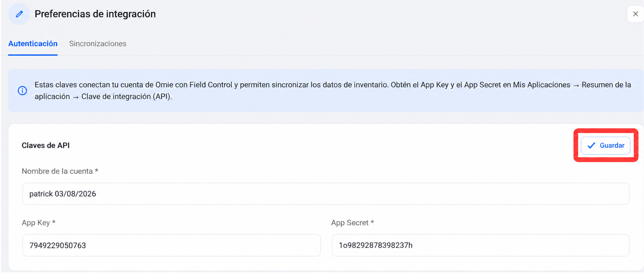Close the Preferencias de integración panel
The height and width of the screenshot is (274, 644).
click(635, 14)
